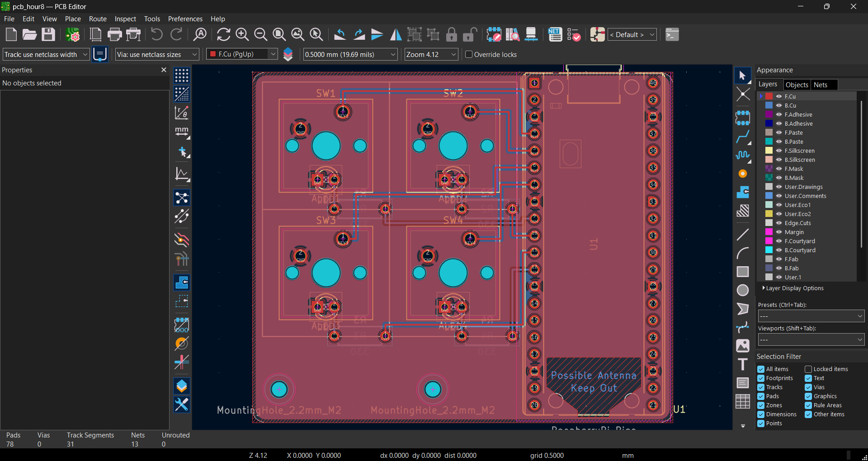This screenshot has width=868, height=461.
Task: Click the Refresh view icon
Action: pyautogui.click(x=223, y=34)
